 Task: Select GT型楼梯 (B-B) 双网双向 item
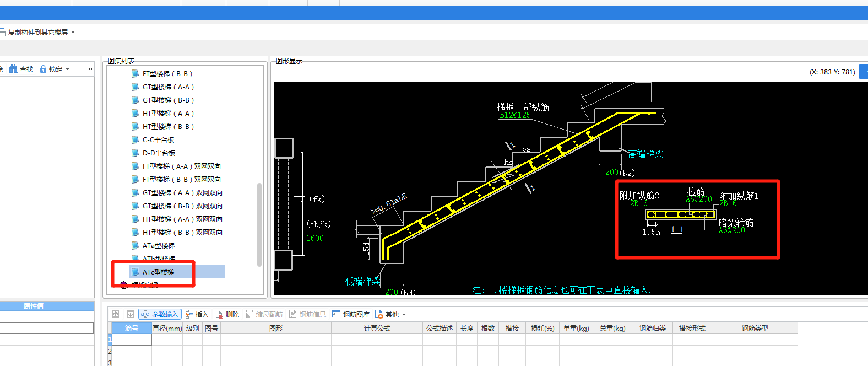pos(182,206)
